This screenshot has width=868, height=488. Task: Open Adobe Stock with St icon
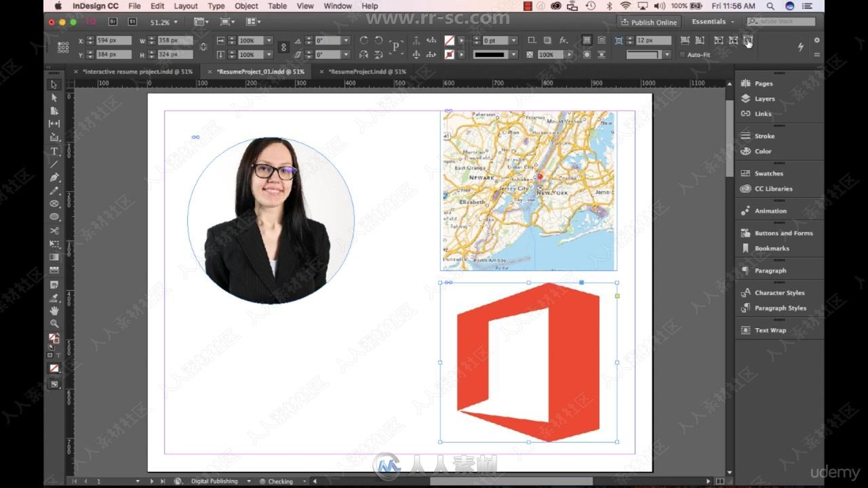click(132, 22)
